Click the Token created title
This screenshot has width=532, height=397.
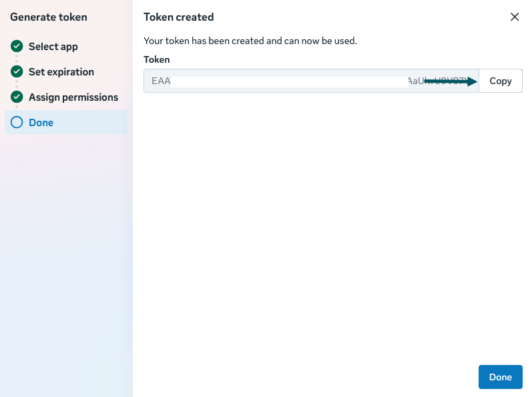(x=179, y=17)
